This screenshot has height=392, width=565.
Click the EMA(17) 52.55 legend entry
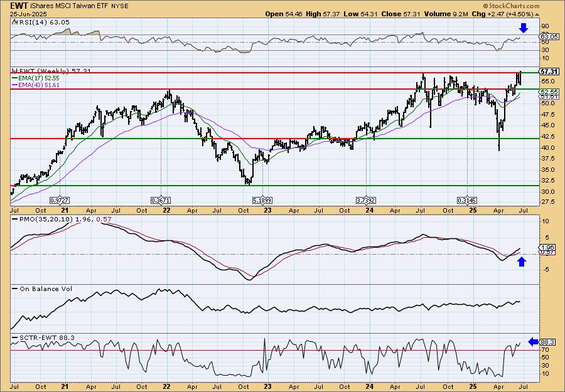(39, 78)
